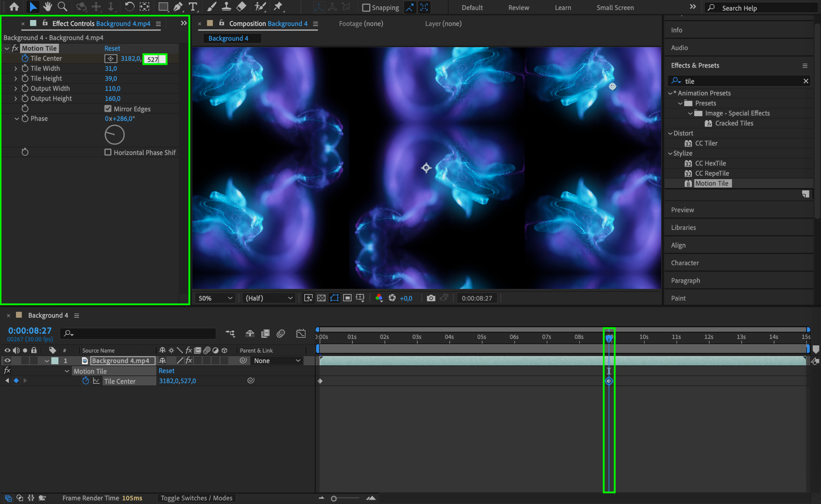This screenshot has width=821, height=504.
Task: Disable the Mirror Edges checkbox
Action: coord(108,109)
